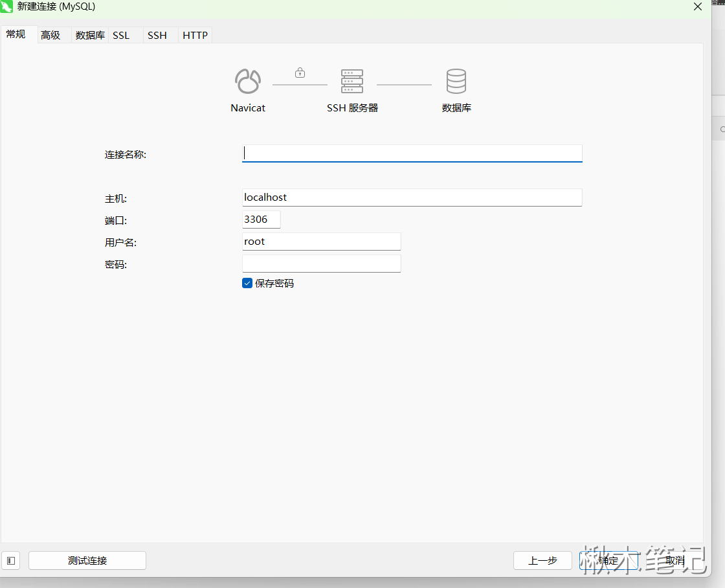Click the 用户名 field containing root
This screenshot has width=725, height=588.
click(x=321, y=242)
